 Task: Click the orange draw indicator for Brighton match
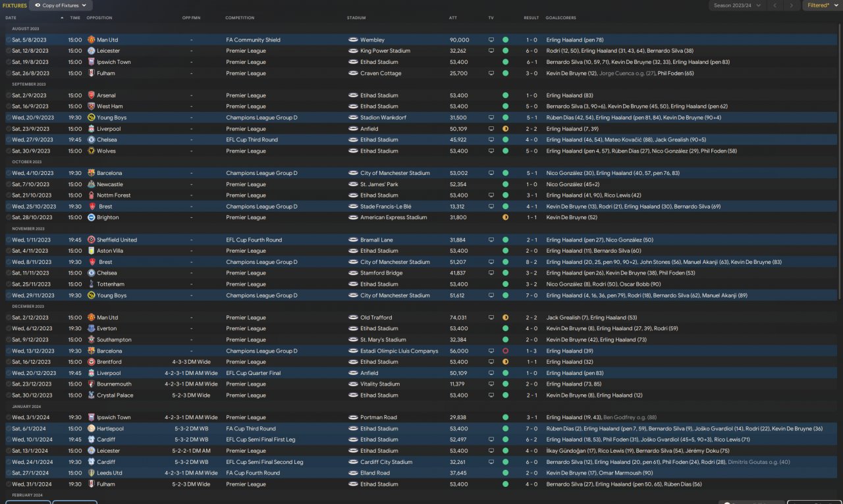tap(505, 218)
